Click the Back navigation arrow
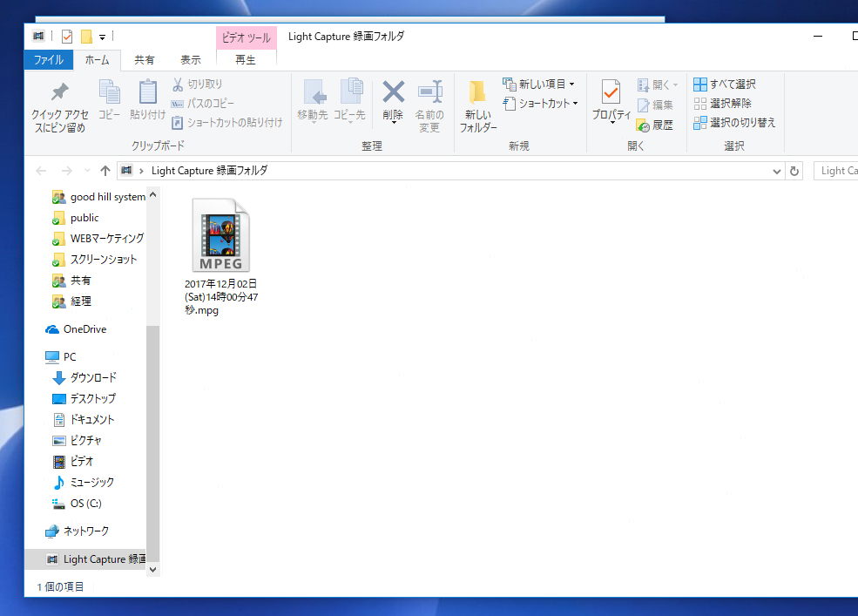The image size is (858, 616). (x=41, y=171)
